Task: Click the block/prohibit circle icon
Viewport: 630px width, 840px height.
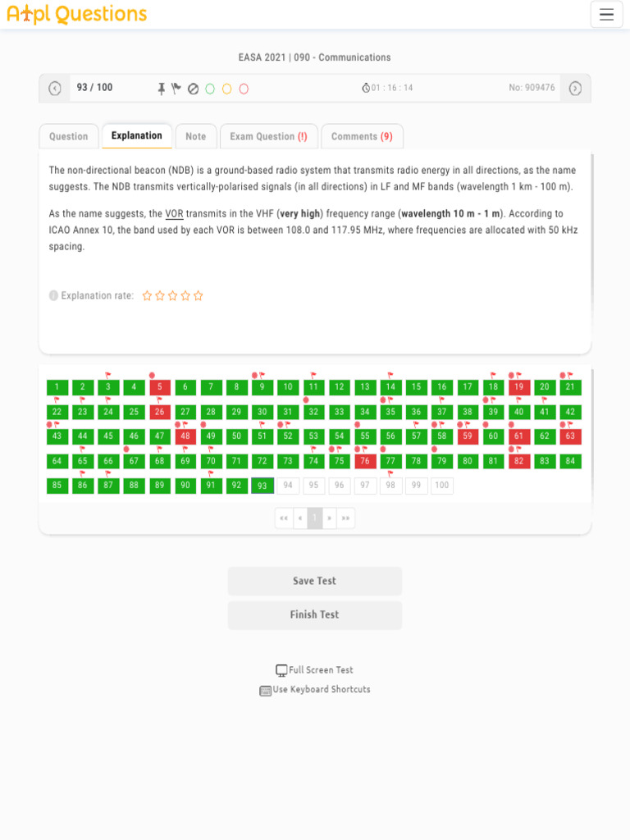Action: click(193, 89)
